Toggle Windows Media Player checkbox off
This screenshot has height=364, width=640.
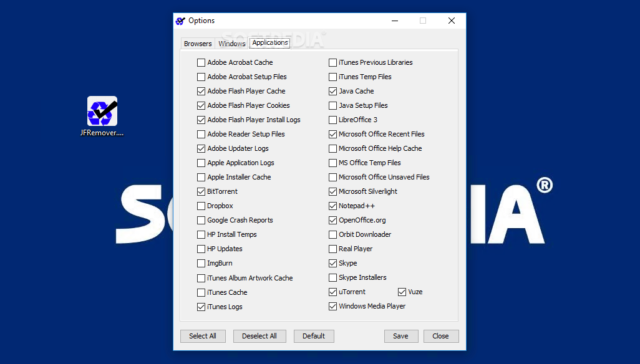[332, 306]
